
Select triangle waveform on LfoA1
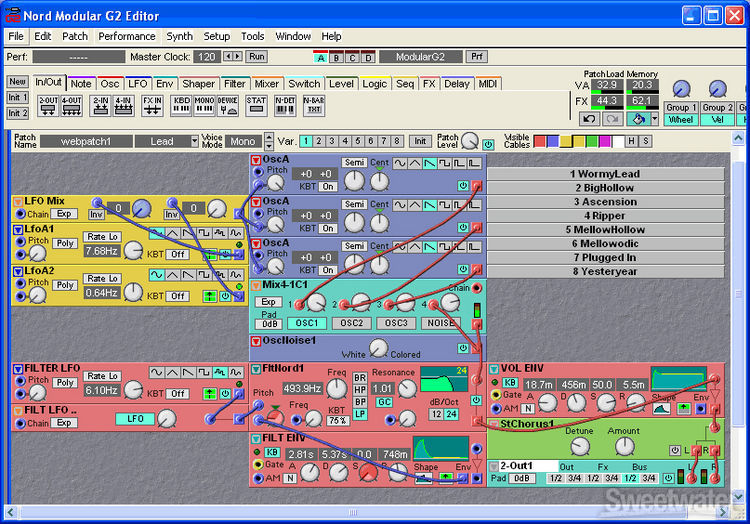tap(172, 233)
